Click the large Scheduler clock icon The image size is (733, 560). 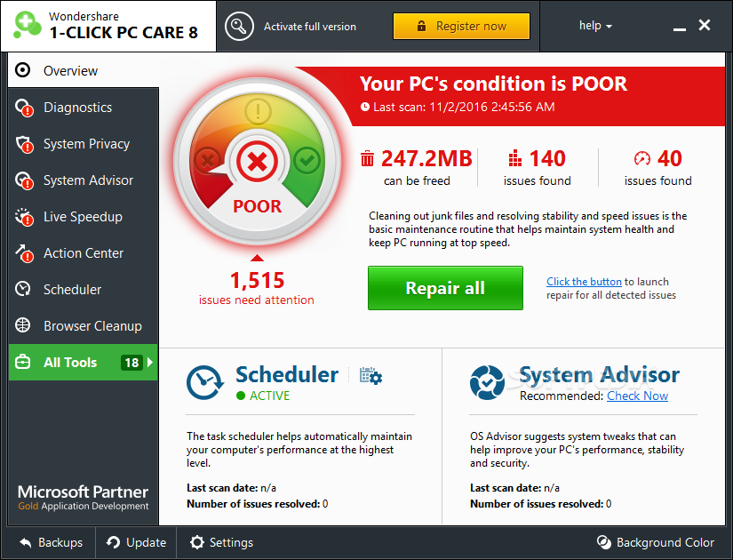[x=205, y=383]
